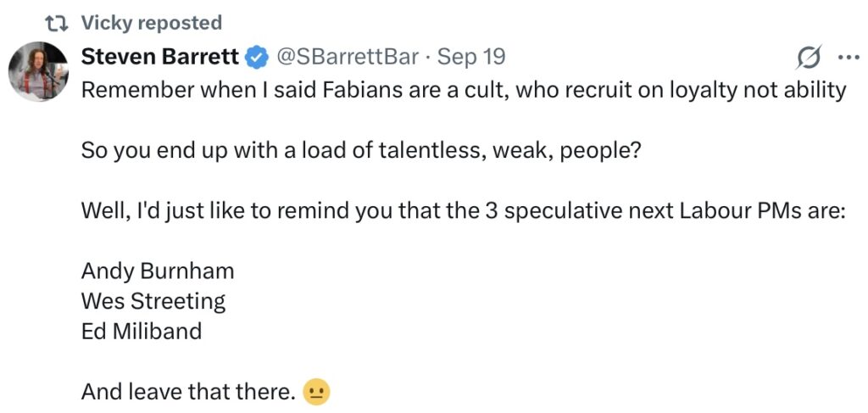Click the "Vicky reposted" label
The height and width of the screenshot is (413, 868).
pos(151,23)
